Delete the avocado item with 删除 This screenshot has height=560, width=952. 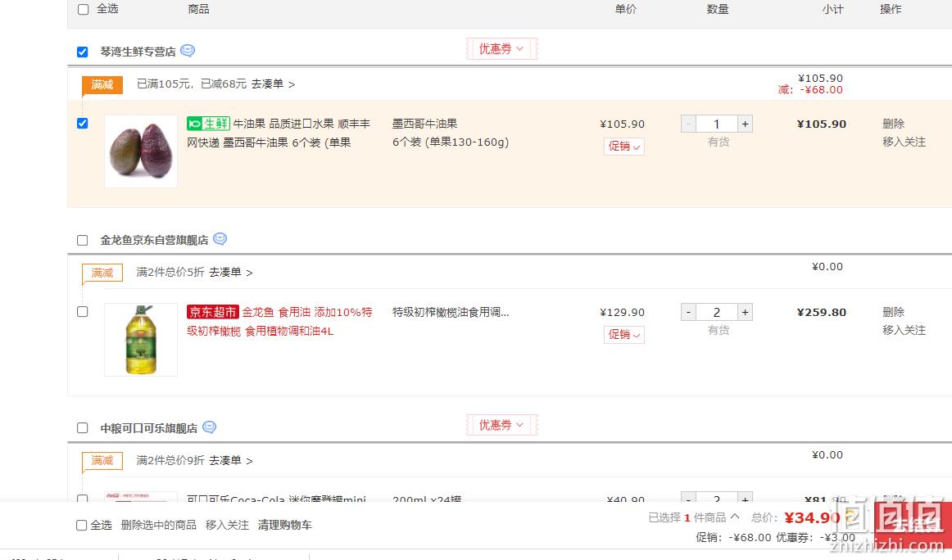894,124
